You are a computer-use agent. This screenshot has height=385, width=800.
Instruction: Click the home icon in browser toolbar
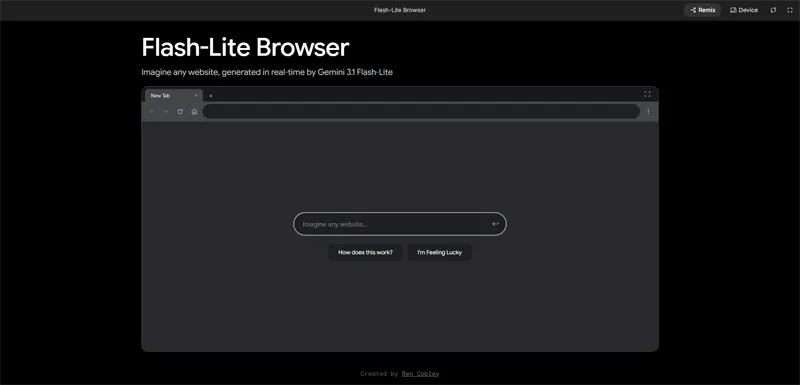194,112
